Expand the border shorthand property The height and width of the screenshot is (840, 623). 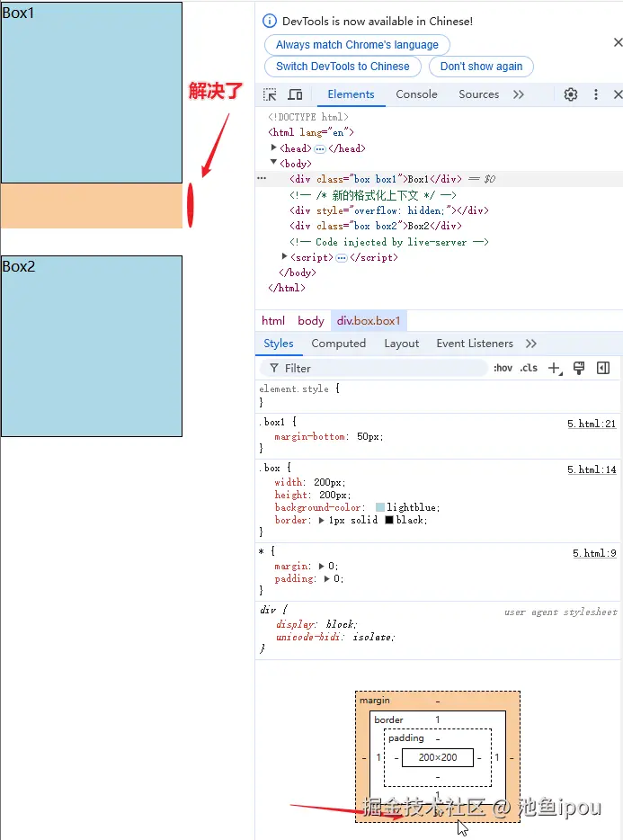point(322,520)
